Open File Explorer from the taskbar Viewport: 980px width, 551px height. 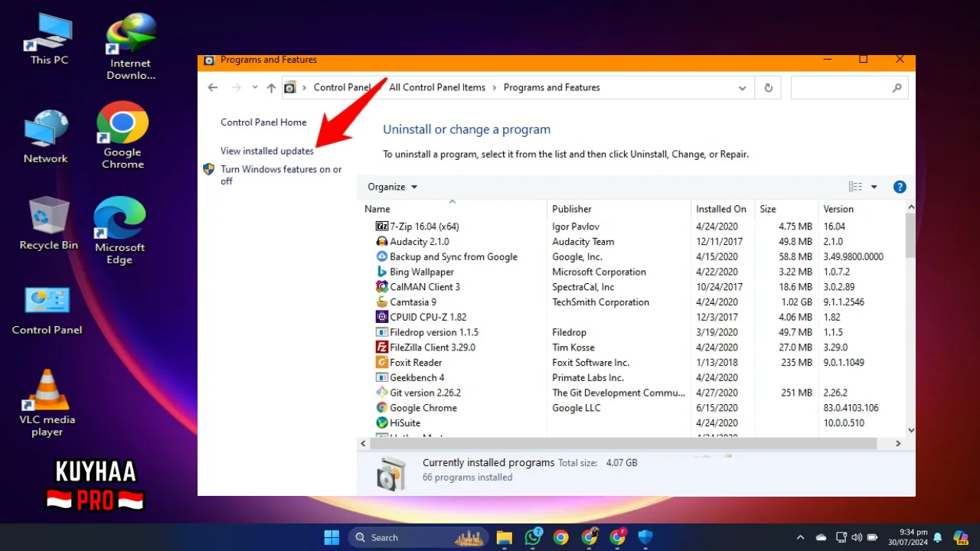point(504,537)
